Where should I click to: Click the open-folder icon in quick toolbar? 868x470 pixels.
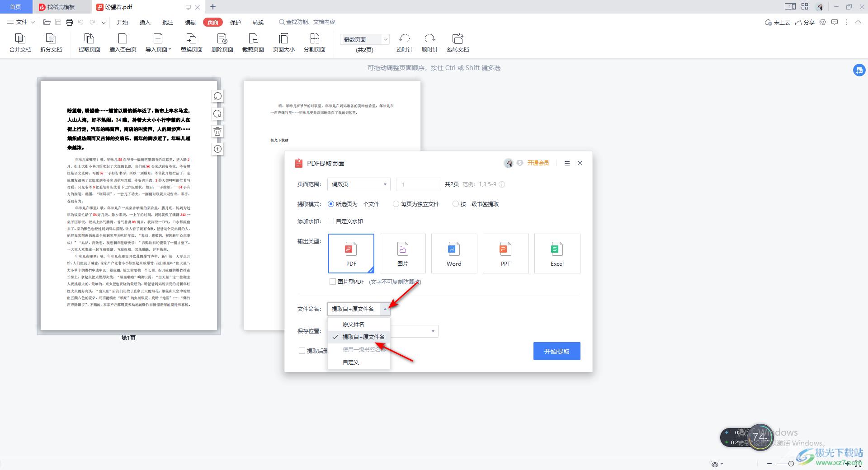[x=47, y=22]
